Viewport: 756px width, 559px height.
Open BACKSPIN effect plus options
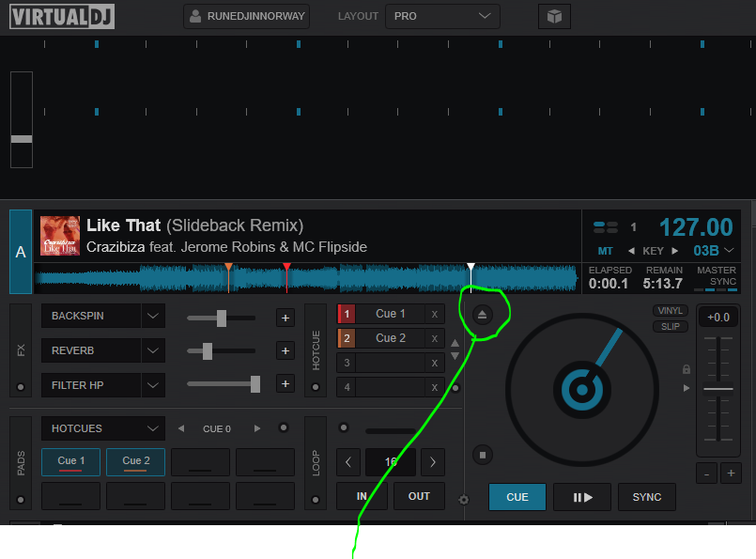pos(285,318)
